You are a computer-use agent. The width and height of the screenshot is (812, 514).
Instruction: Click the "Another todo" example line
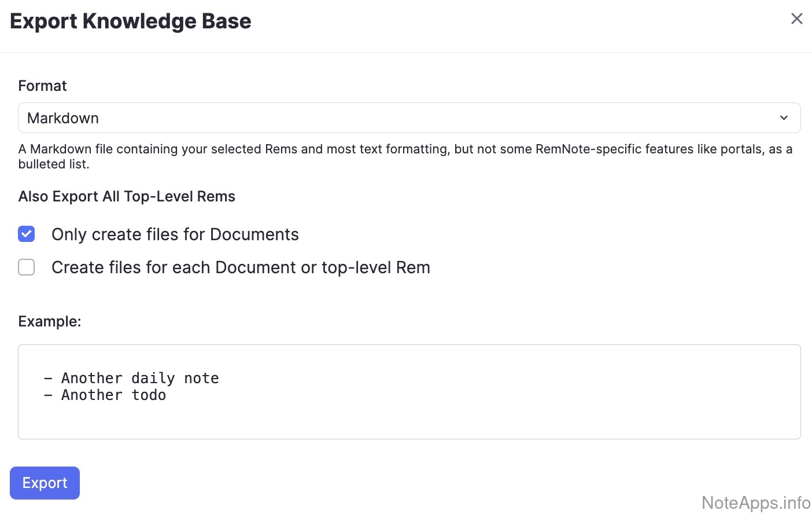[113, 395]
